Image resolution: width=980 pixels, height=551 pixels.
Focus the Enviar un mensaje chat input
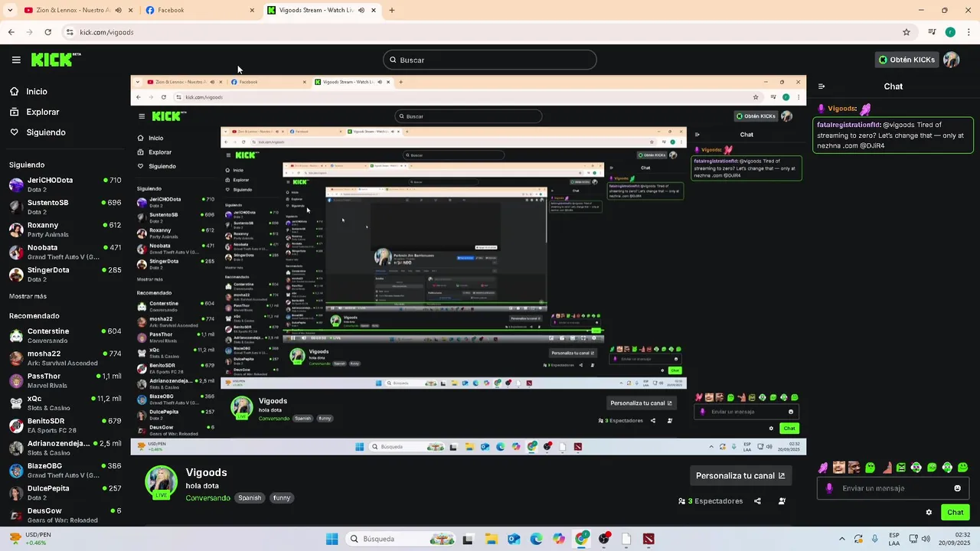point(893,488)
